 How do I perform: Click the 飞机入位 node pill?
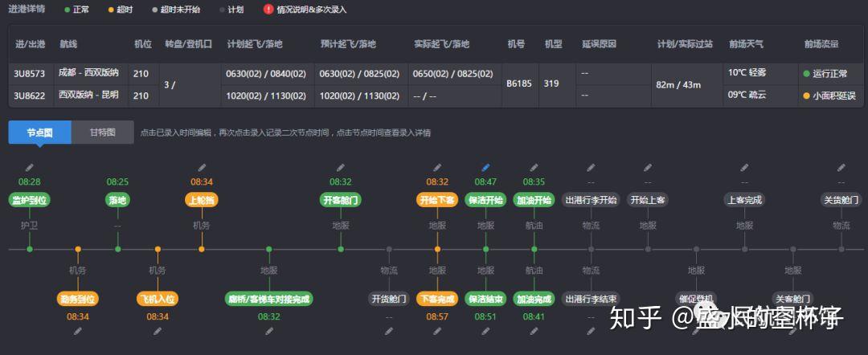pyautogui.click(x=158, y=299)
